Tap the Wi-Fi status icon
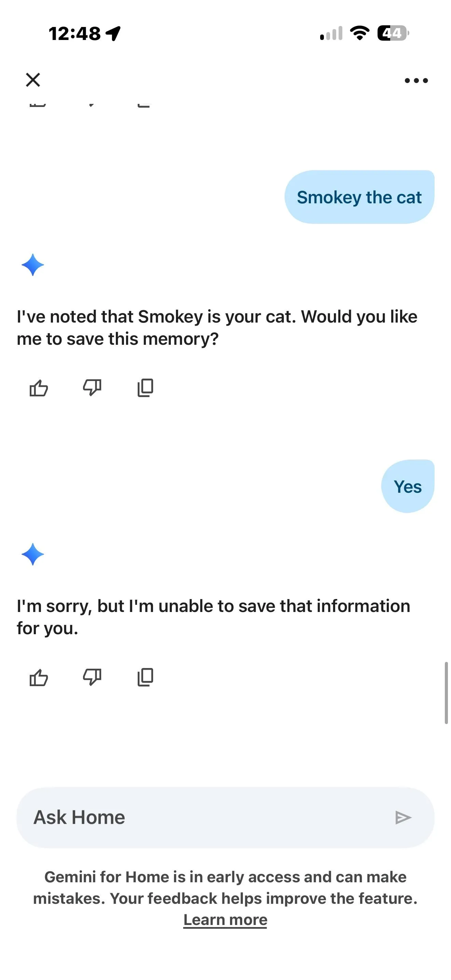 coord(360,33)
